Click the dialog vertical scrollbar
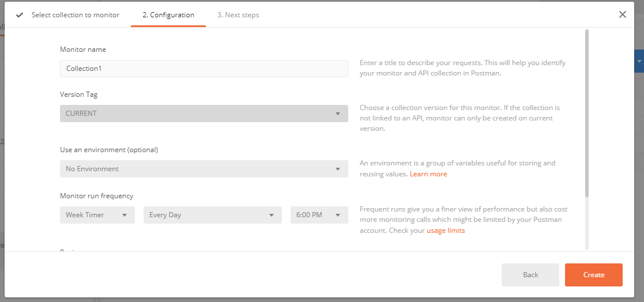This screenshot has height=302, width=644. point(587,113)
